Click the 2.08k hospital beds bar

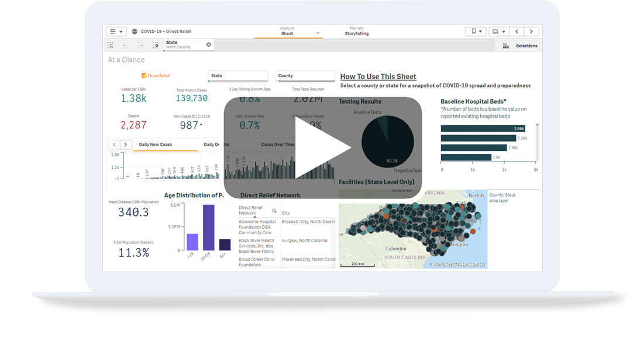[474, 148]
